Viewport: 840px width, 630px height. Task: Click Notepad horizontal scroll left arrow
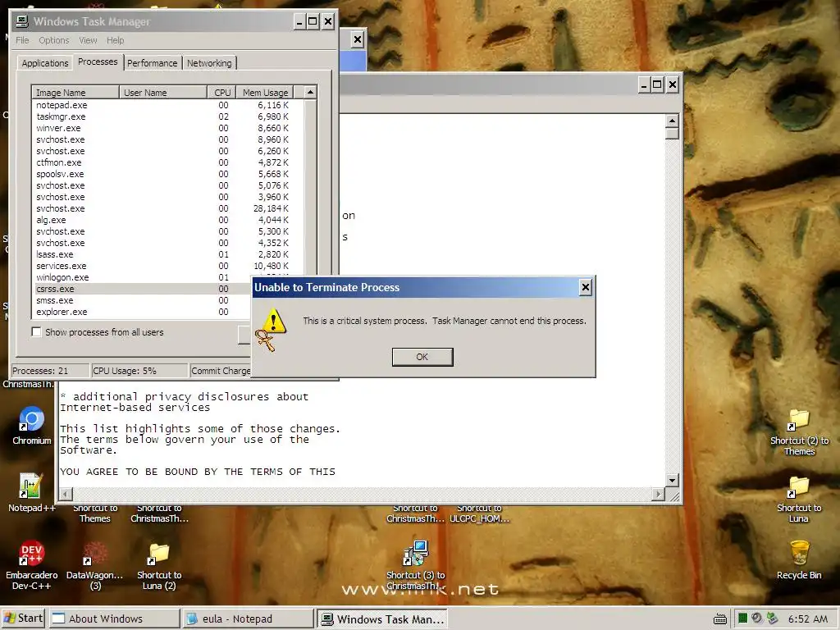point(66,494)
